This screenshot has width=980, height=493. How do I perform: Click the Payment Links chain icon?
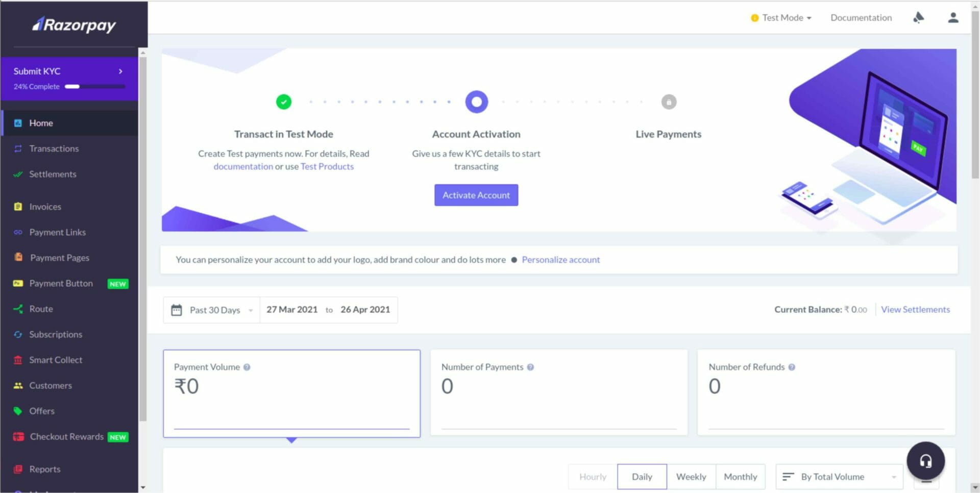click(18, 232)
